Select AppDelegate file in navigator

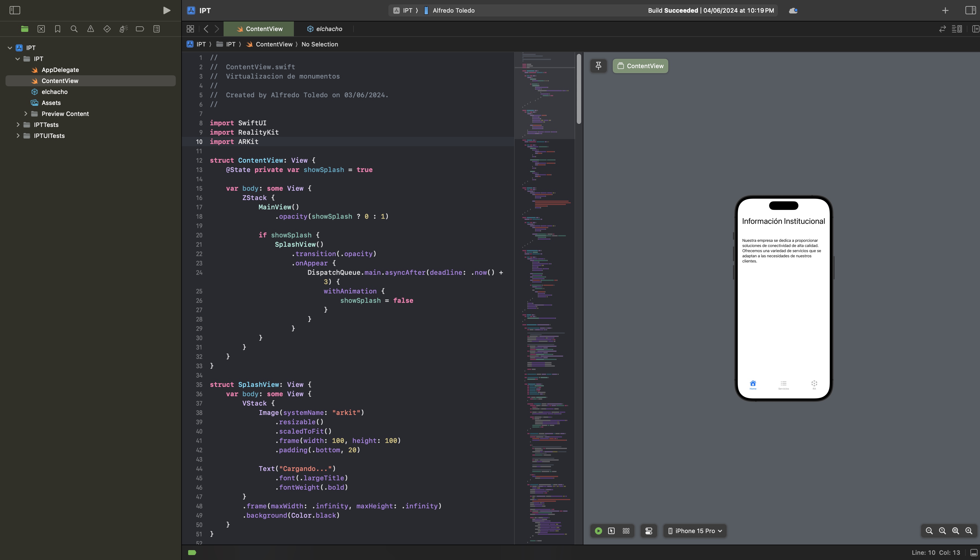pos(60,70)
